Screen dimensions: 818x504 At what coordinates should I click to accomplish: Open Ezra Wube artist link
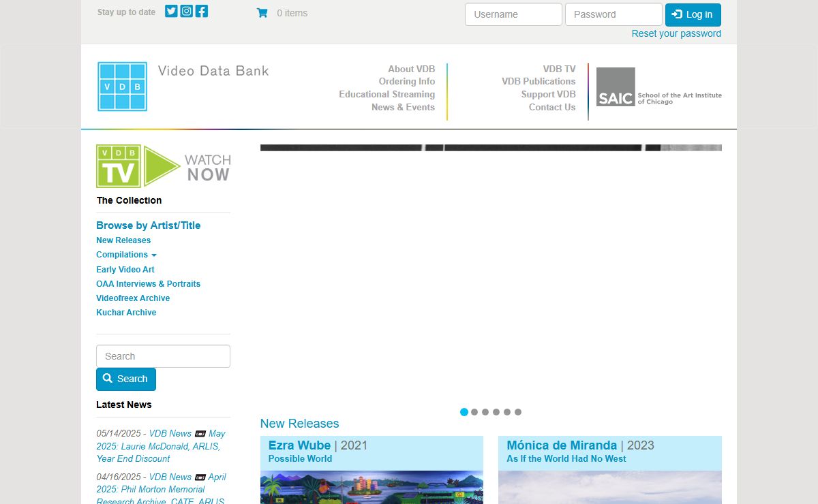tap(299, 445)
